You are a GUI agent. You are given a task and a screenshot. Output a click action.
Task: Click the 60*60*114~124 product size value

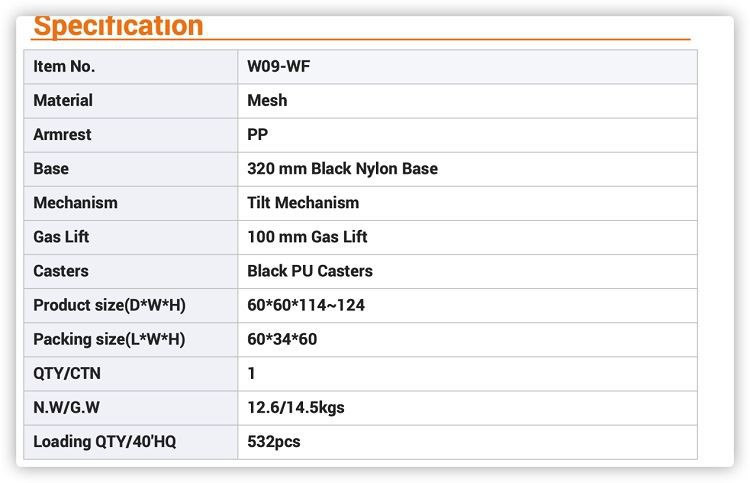pos(306,305)
